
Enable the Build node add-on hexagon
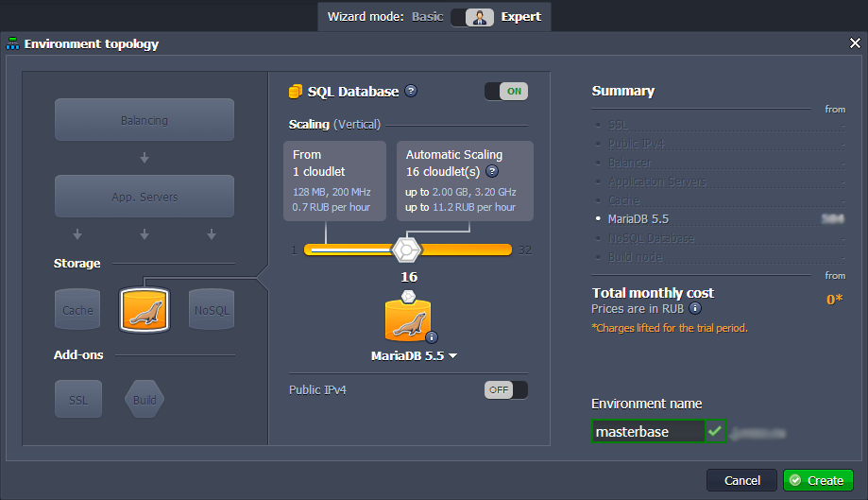[x=145, y=399]
